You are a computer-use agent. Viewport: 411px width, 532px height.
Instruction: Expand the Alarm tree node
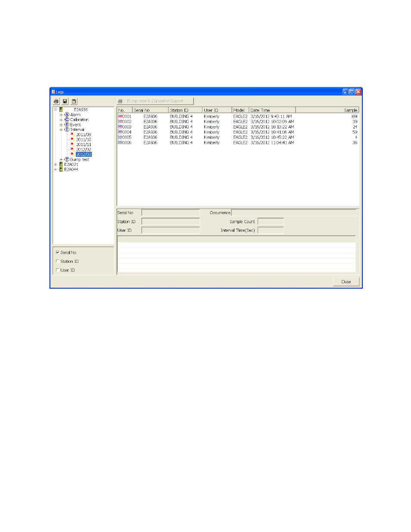pos(61,115)
